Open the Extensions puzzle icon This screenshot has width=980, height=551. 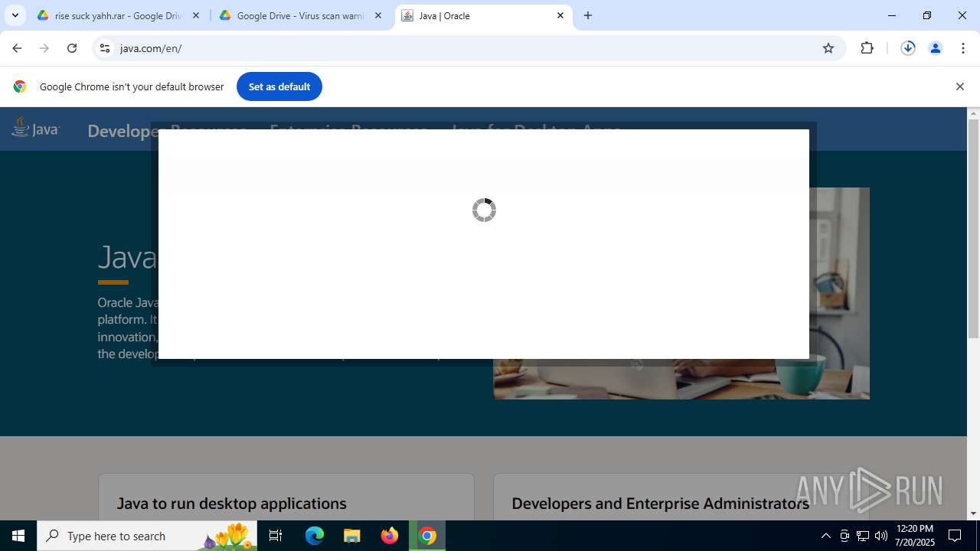click(x=867, y=48)
